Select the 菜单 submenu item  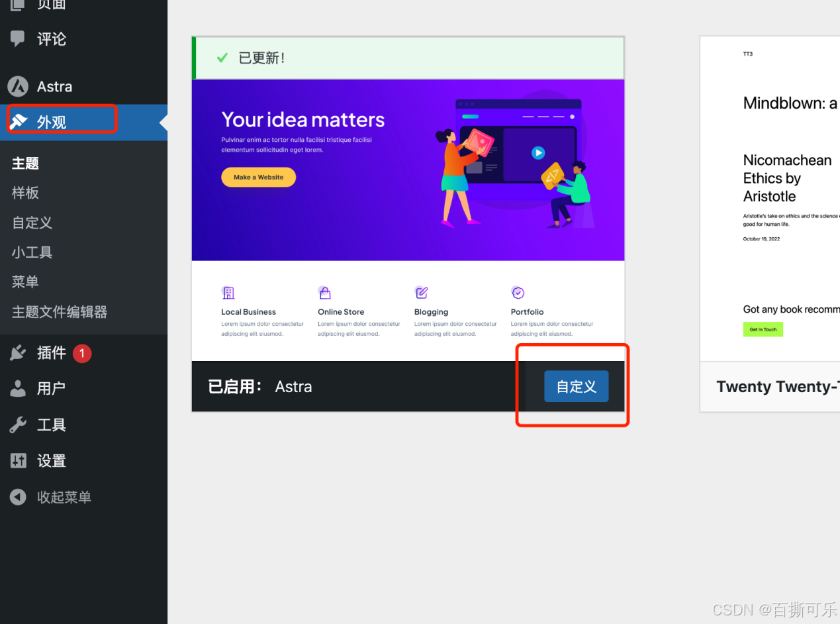25,282
